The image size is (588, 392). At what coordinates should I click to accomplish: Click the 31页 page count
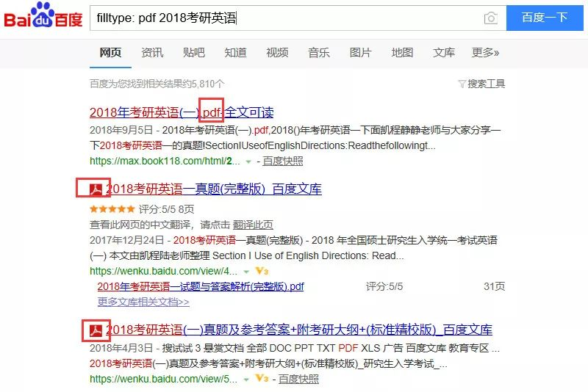(494, 287)
